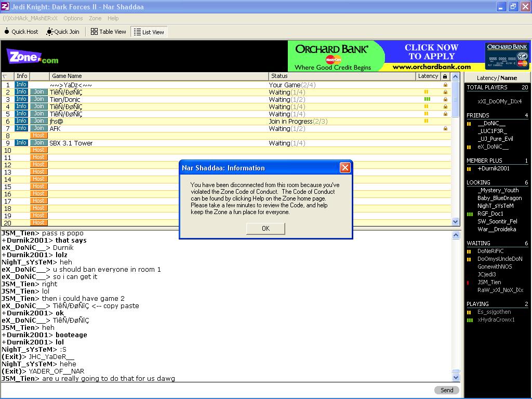Image resolution: width=532 pixels, height=399 pixels.
Task: Select friend __DoNiC__ in player list
Action: pyautogui.click(x=491, y=124)
